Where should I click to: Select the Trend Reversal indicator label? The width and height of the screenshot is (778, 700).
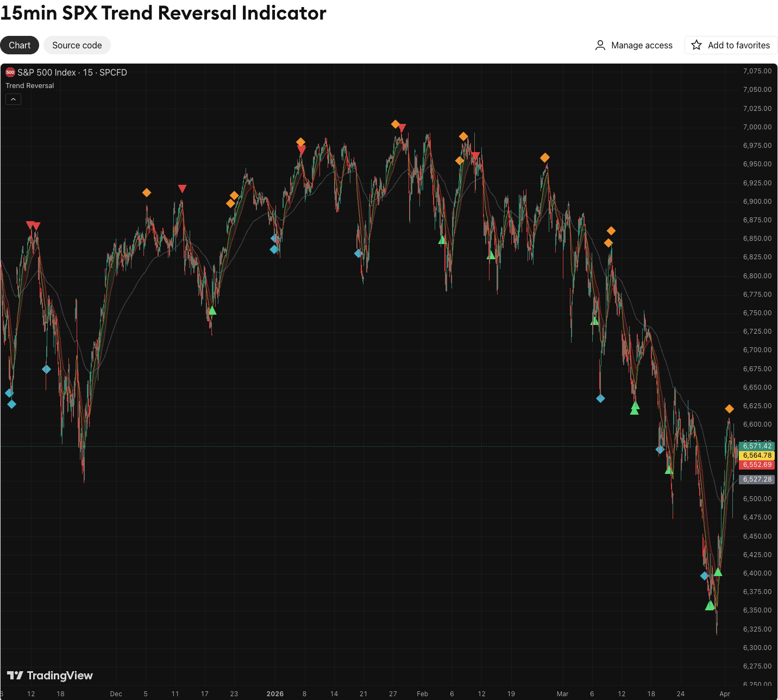point(30,86)
